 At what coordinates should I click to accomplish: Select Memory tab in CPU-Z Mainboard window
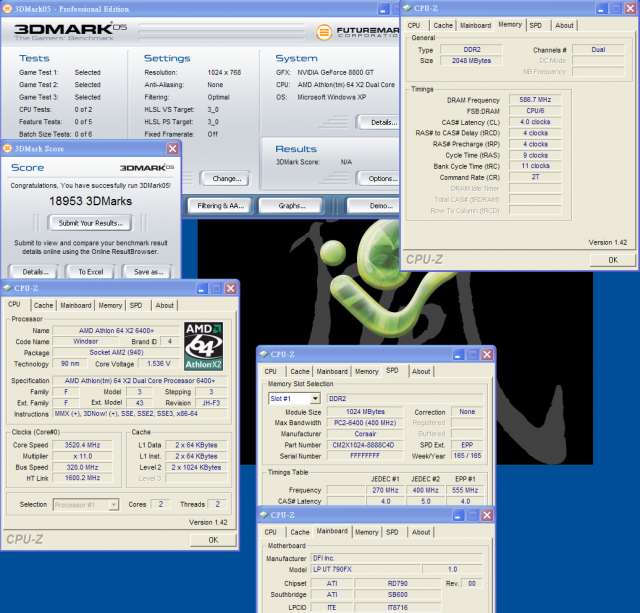[x=367, y=532]
